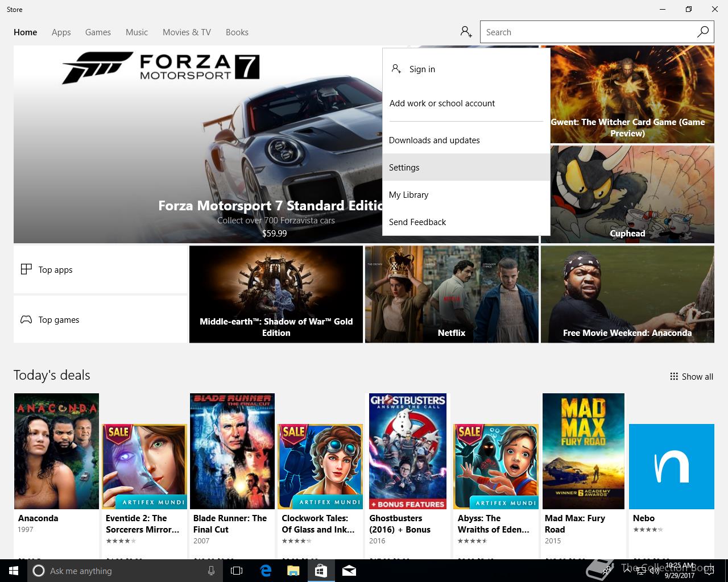Open the account profile icon
The width and height of the screenshot is (728, 582).
click(x=466, y=32)
